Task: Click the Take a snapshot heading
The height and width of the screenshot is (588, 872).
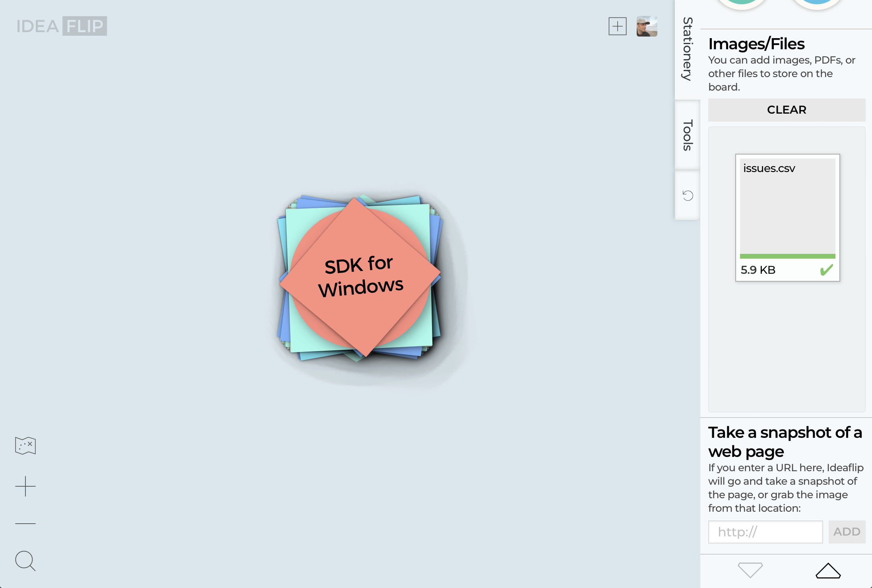Action: [x=785, y=442]
